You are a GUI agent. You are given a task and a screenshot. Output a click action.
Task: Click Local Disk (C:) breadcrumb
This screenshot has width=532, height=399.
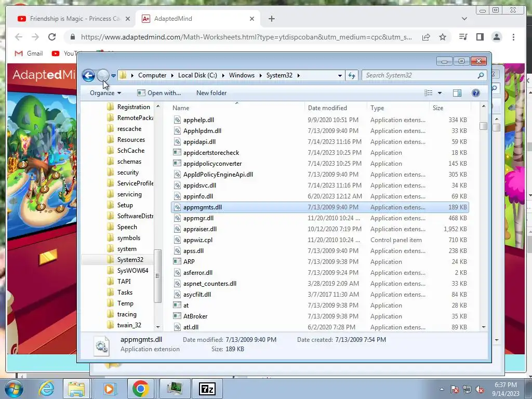tap(197, 75)
